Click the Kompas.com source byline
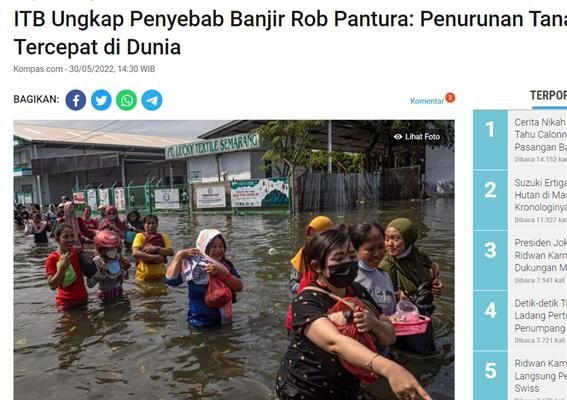Image resolution: width=567 pixels, height=400 pixels. [38, 69]
